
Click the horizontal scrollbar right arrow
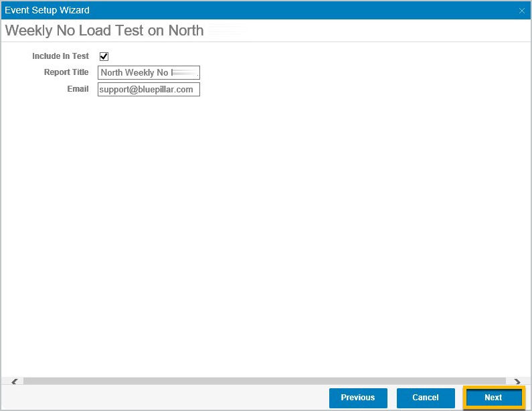coord(517,382)
